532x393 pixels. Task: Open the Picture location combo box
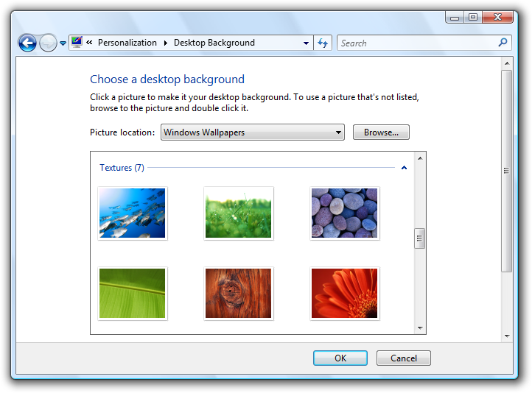click(x=253, y=132)
